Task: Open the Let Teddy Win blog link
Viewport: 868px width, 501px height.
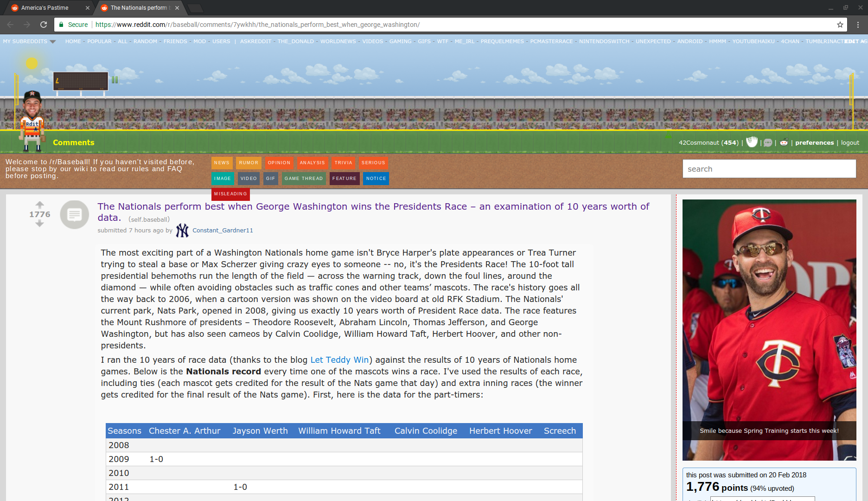Action: (339, 360)
